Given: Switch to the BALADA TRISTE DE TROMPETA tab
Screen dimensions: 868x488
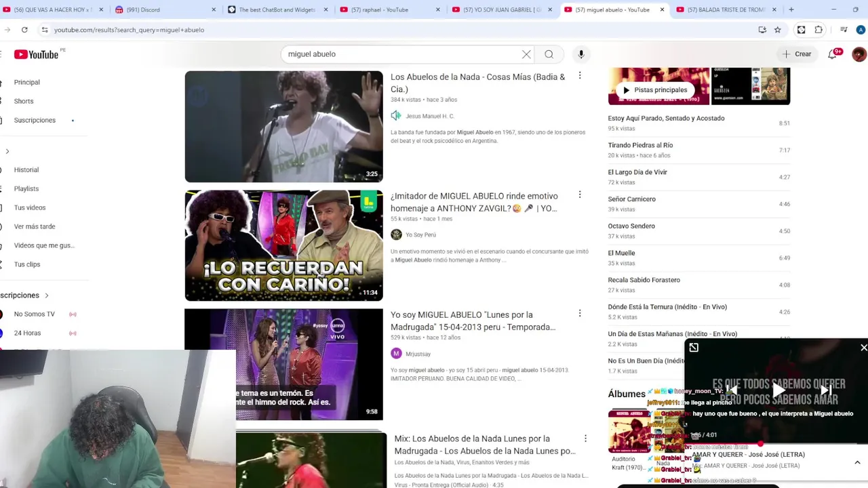Looking at the screenshot, I should click(726, 9).
